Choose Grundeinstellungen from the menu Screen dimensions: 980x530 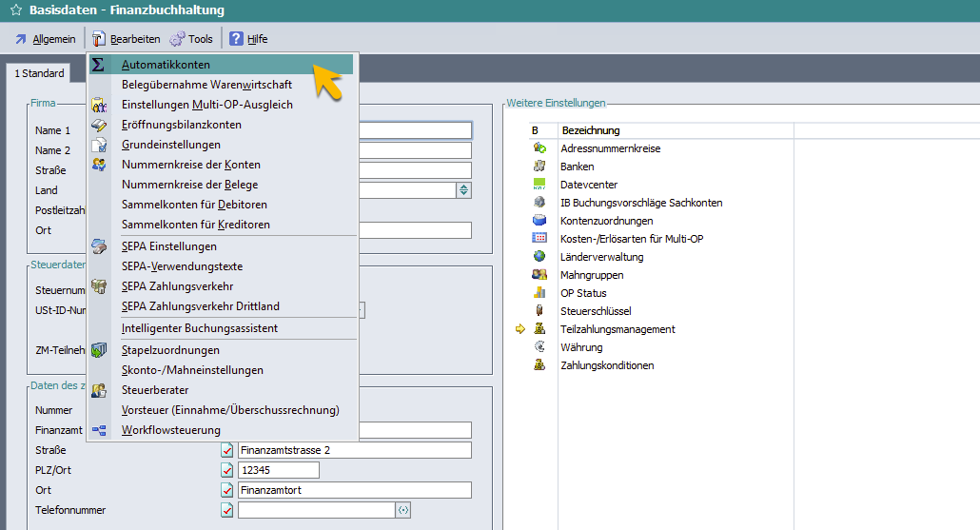[171, 145]
